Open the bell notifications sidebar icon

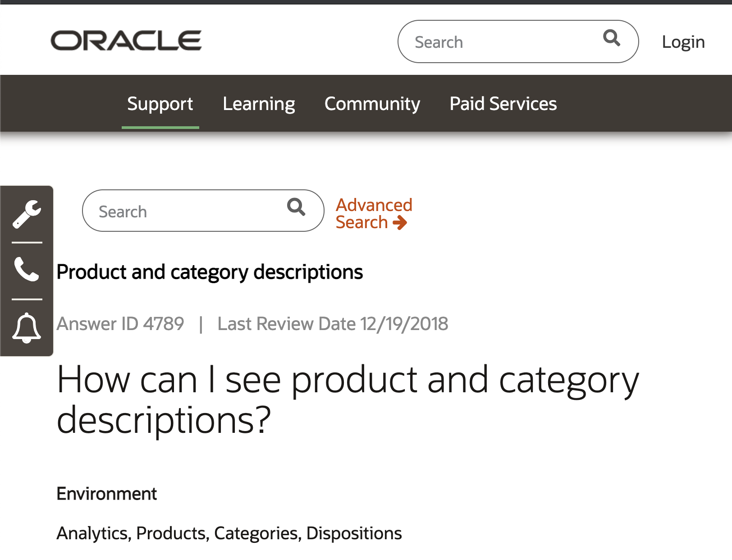(27, 328)
